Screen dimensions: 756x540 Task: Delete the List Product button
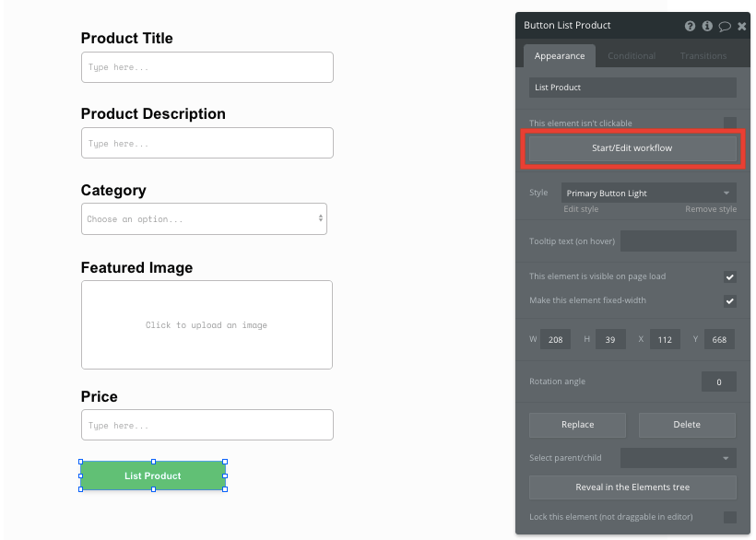point(686,425)
